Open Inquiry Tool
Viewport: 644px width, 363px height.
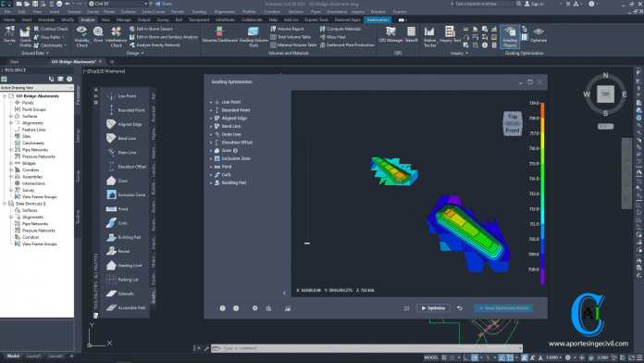450,34
